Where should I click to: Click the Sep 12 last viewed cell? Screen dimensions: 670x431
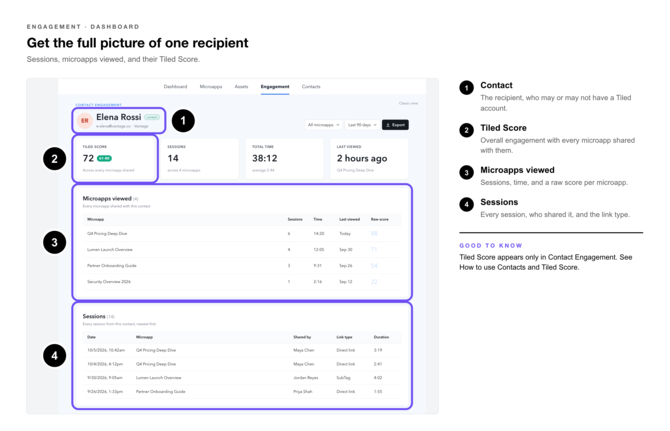click(x=346, y=282)
